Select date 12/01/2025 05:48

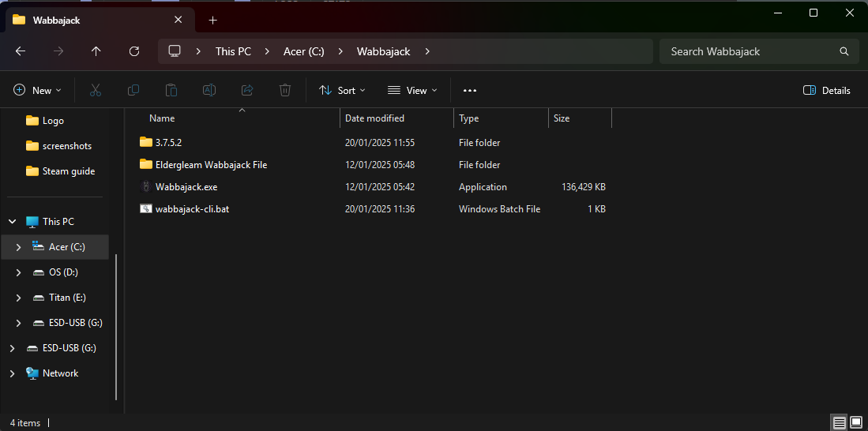(x=380, y=165)
